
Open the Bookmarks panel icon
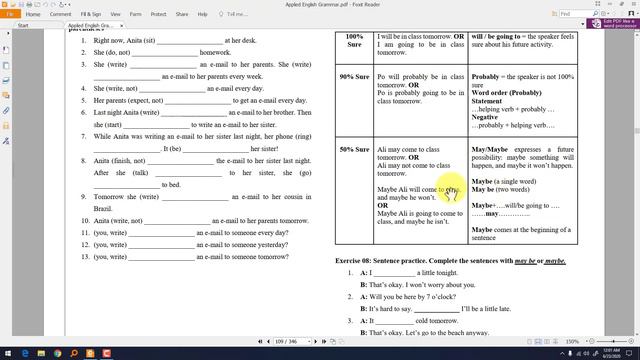[6, 50]
